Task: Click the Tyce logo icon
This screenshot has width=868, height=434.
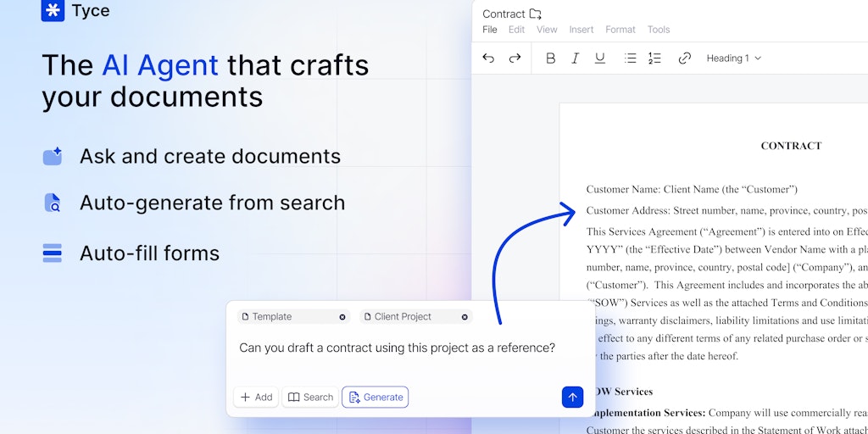Action: (x=53, y=10)
